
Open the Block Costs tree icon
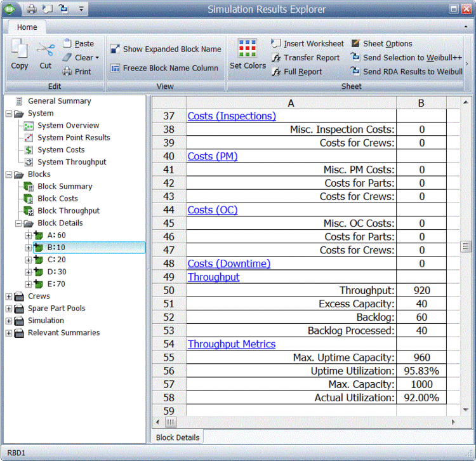coord(29,199)
